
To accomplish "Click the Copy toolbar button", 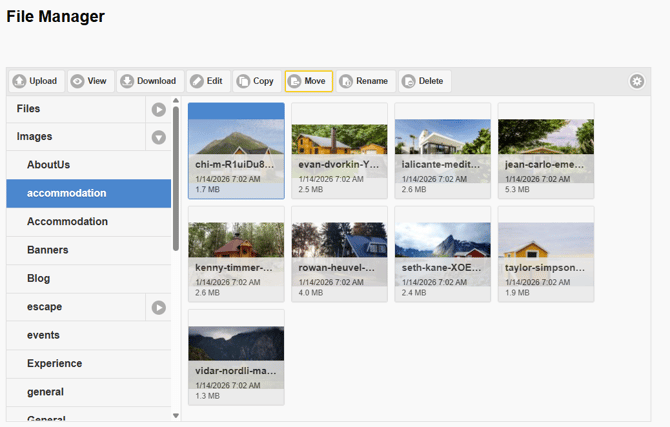I will 257,81.
